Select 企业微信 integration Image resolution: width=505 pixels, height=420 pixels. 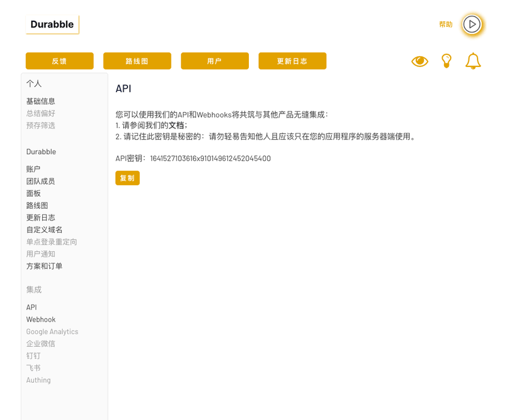coord(41,344)
